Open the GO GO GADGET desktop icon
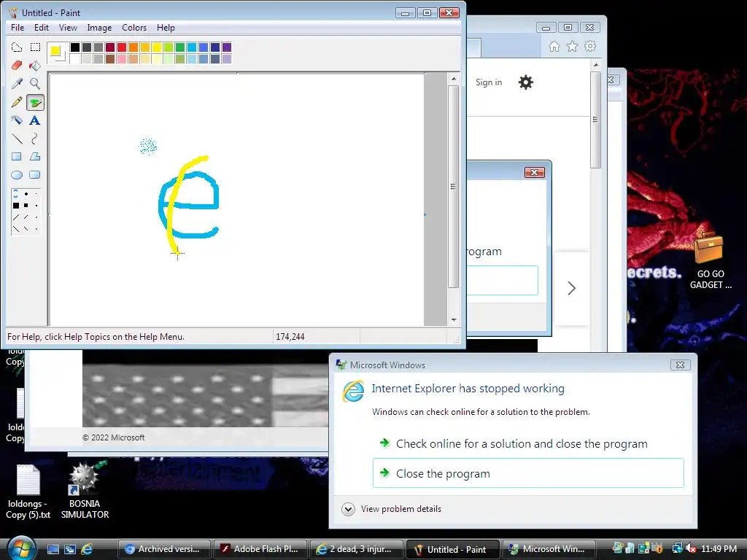747x560 pixels. pyautogui.click(x=711, y=260)
